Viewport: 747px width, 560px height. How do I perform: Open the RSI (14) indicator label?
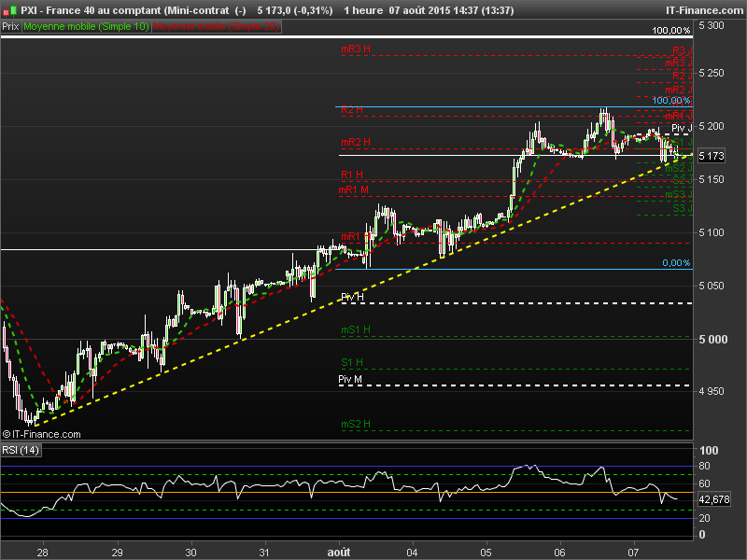pyautogui.click(x=21, y=450)
